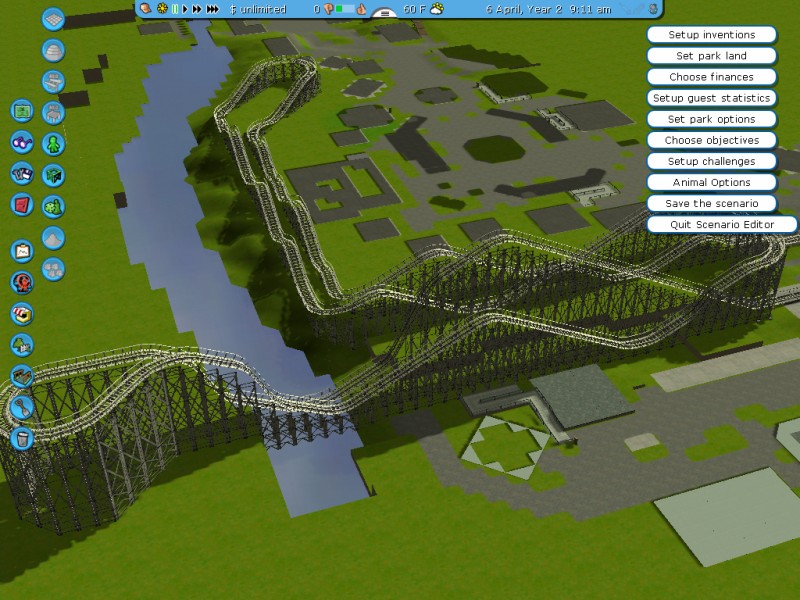Image resolution: width=800 pixels, height=600 pixels.
Task: Open Set park options
Action: (712, 119)
